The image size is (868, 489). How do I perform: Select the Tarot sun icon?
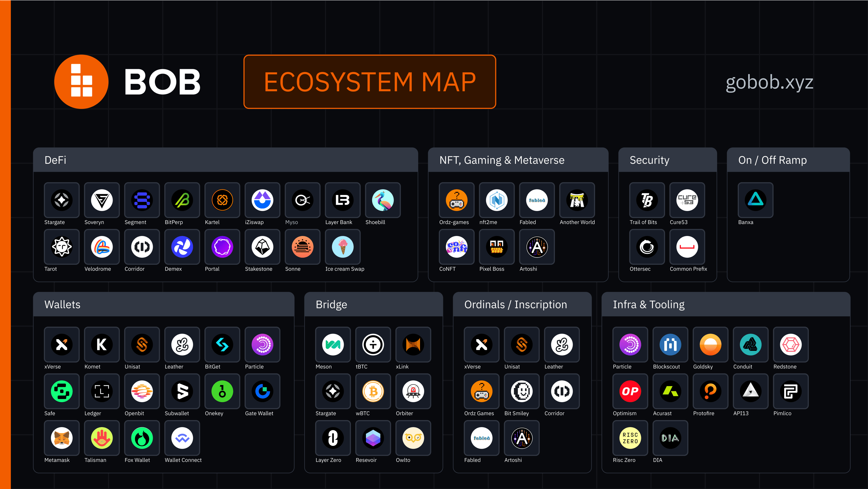(x=62, y=247)
